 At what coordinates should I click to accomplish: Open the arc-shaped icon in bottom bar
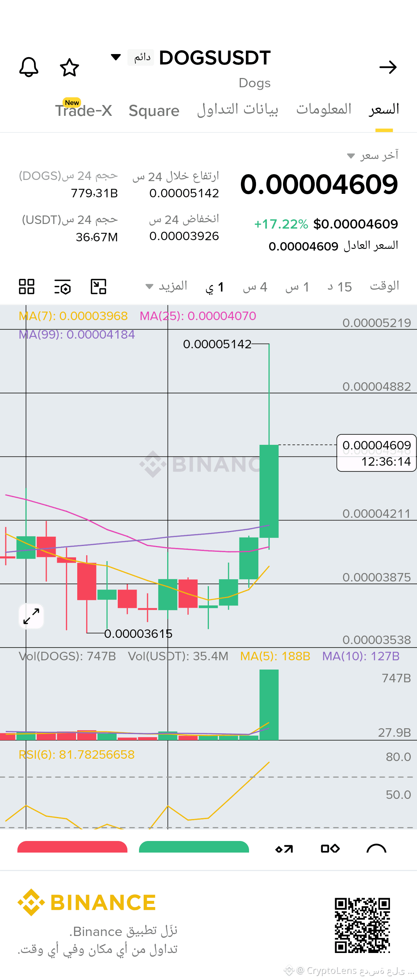click(376, 848)
